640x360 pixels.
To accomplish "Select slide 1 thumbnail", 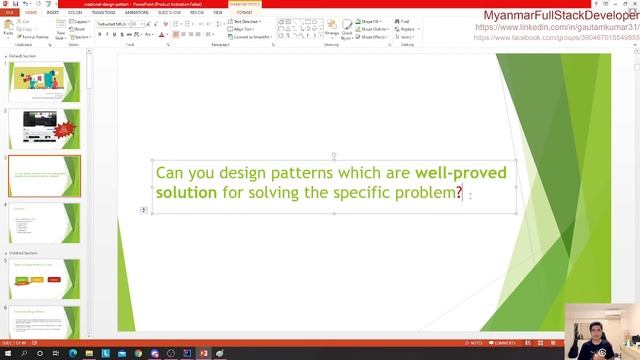I will [x=44, y=82].
